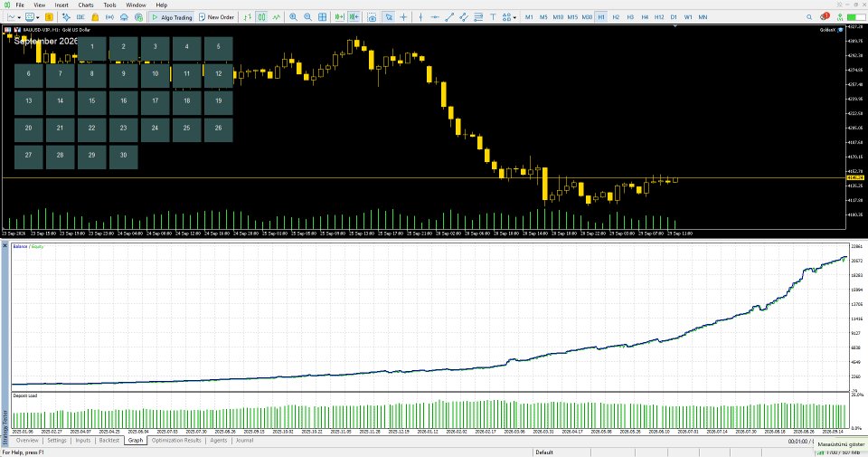Toggle chart shift icon
Screen dimensions: 868x457
coord(354,17)
